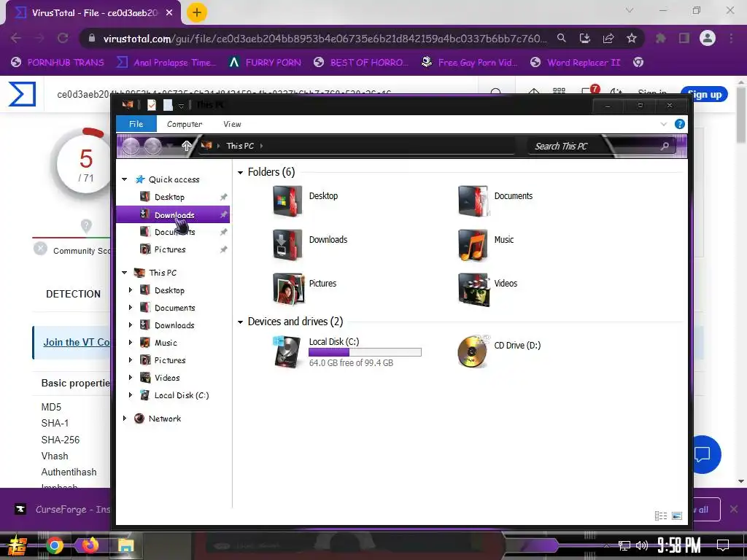Open the DETECTION tab on VirusTotal
This screenshot has width=747, height=560.
pyautogui.click(x=74, y=294)
